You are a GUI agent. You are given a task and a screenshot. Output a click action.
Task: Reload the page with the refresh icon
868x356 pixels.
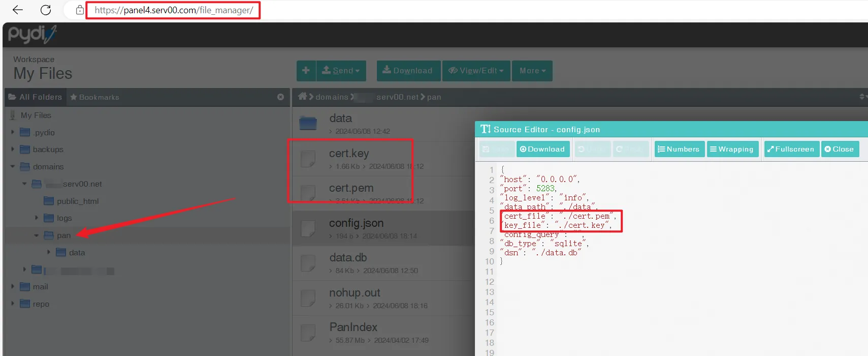(46, 10)
